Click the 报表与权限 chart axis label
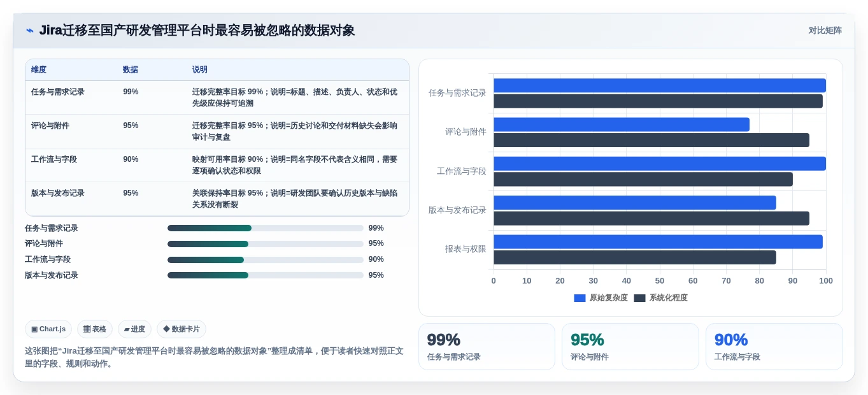The height and width of the screenshot is (395, 868). (x=466, y=249)
